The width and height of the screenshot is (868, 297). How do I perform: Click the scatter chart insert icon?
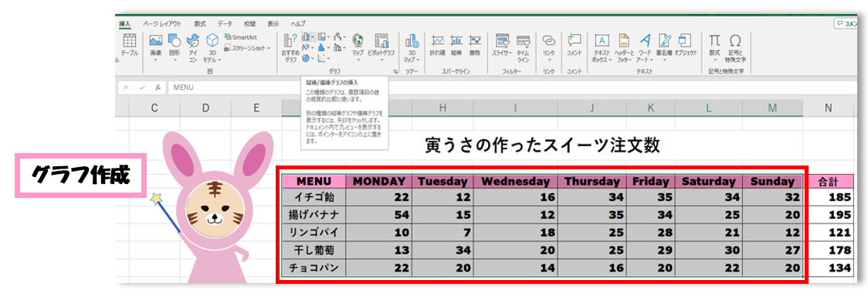pyautogui.click(x=321, y=58)
